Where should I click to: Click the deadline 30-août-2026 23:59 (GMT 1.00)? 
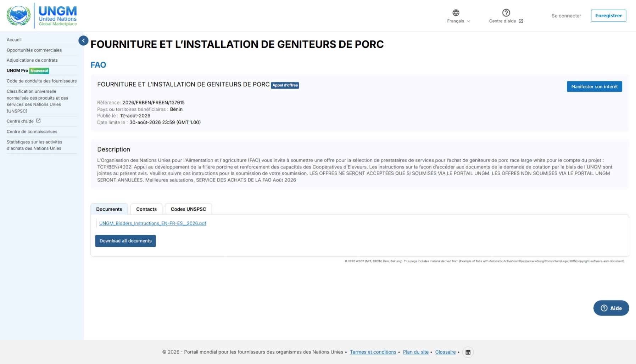pyautogui.click(x=165, y=123)
